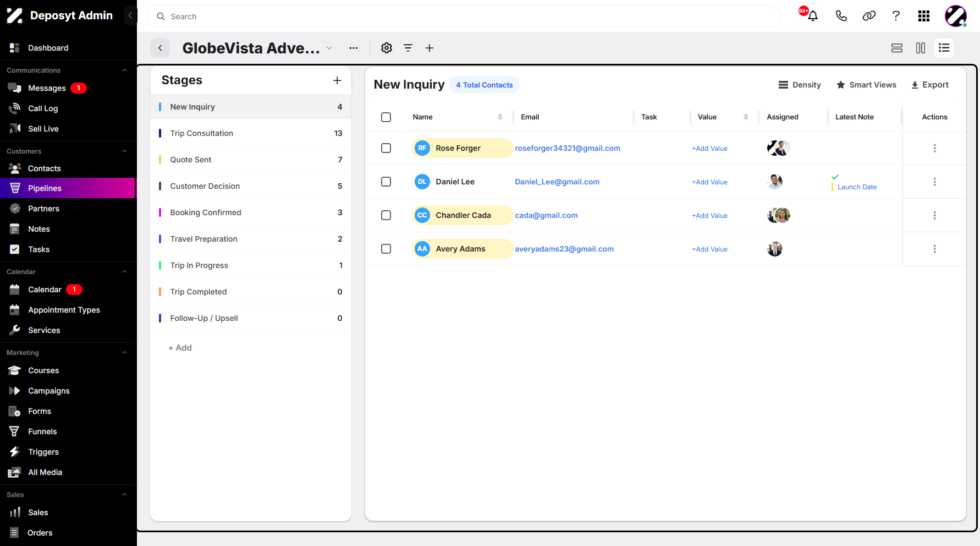Click in the Search field
Image resolution: width=980 pixels, height=546 pixels.
coord(463,17)
